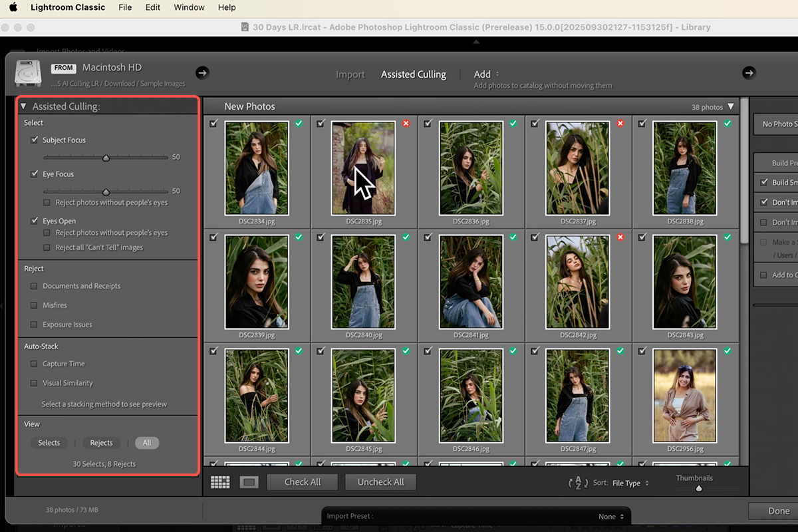Open the Window menu
Screen dimensions: 798x532
pyautogui.click(x=189, y=7)
